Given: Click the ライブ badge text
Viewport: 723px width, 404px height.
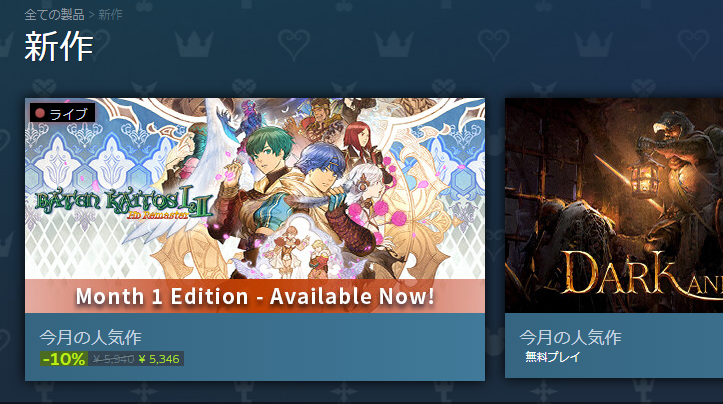Looking at the screenshot, I should tap(69, 113).
